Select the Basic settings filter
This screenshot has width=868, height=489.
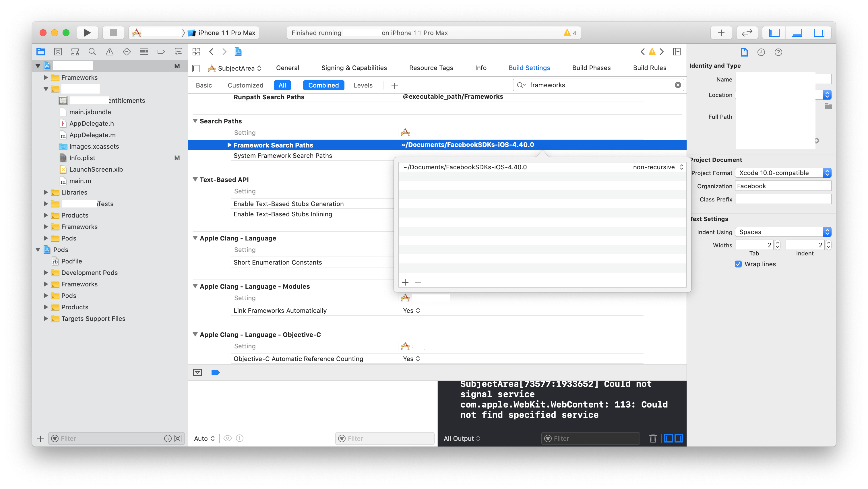click(x=204, y=85)
